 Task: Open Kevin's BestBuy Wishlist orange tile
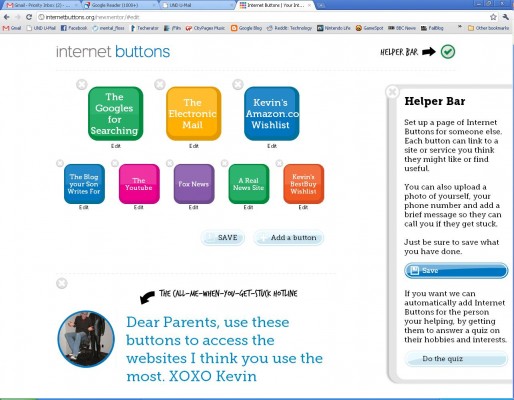click(x=303, y=184)
